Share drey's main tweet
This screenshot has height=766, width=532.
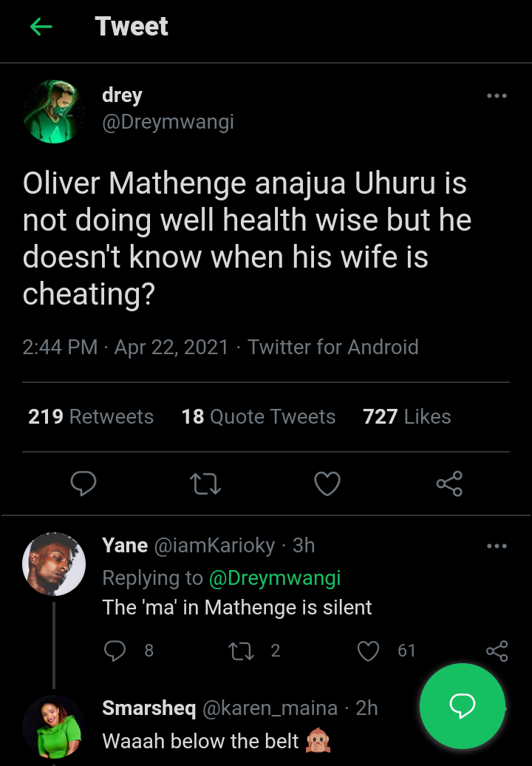pyautogui.click(x=449, y=484)
